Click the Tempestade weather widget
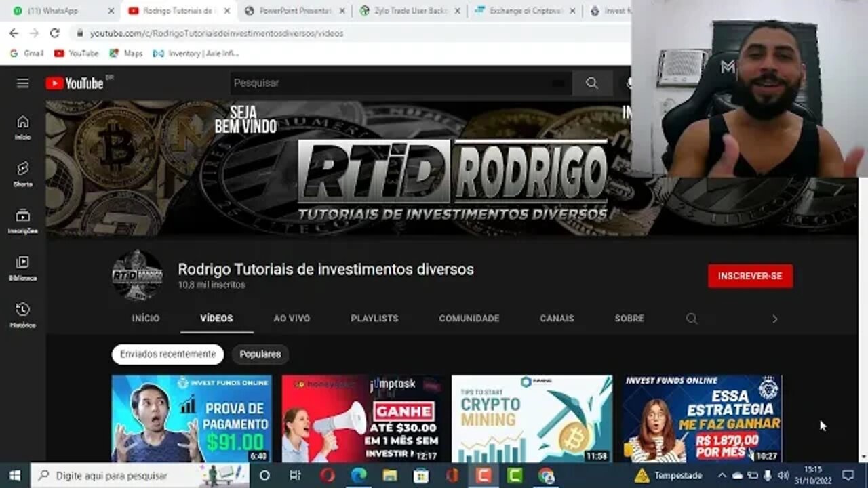 point(668,475)
